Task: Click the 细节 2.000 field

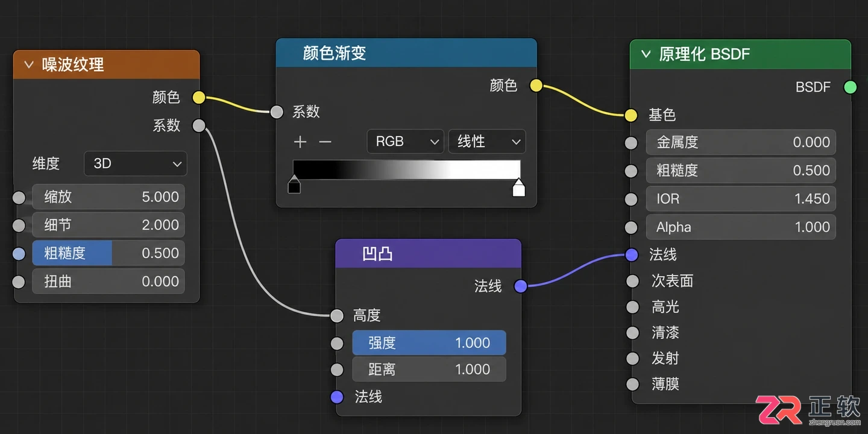Action: [108, 225]
